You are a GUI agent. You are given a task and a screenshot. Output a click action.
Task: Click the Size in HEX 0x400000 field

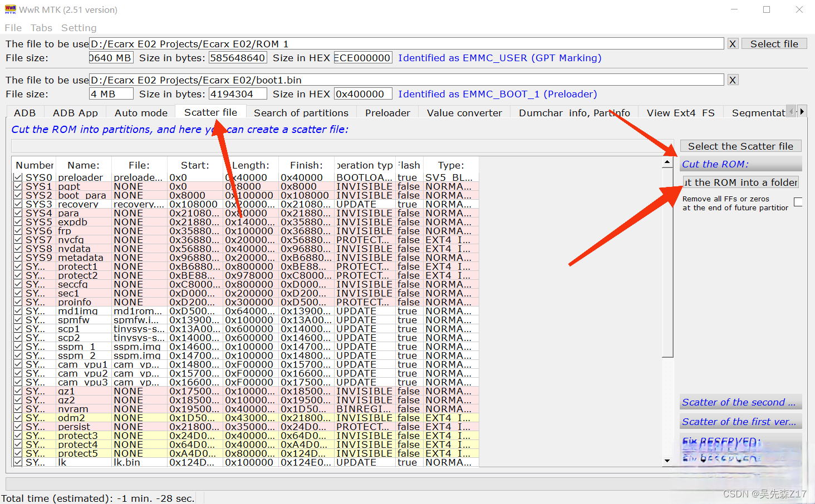(x=363, y=94)
